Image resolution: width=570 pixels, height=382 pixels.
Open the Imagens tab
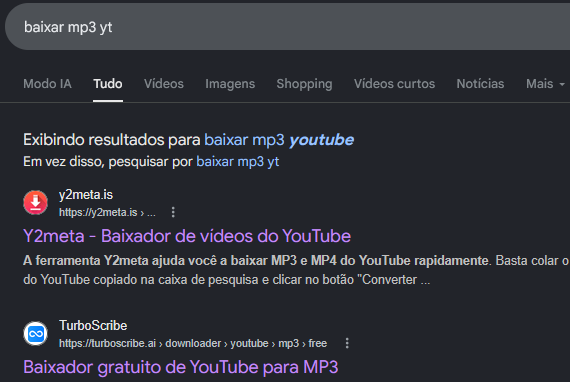tap(230, 84)
